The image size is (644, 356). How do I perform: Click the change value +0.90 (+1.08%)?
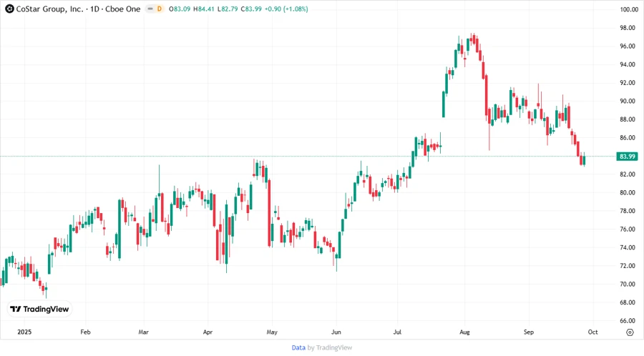(x=286, y=9)
